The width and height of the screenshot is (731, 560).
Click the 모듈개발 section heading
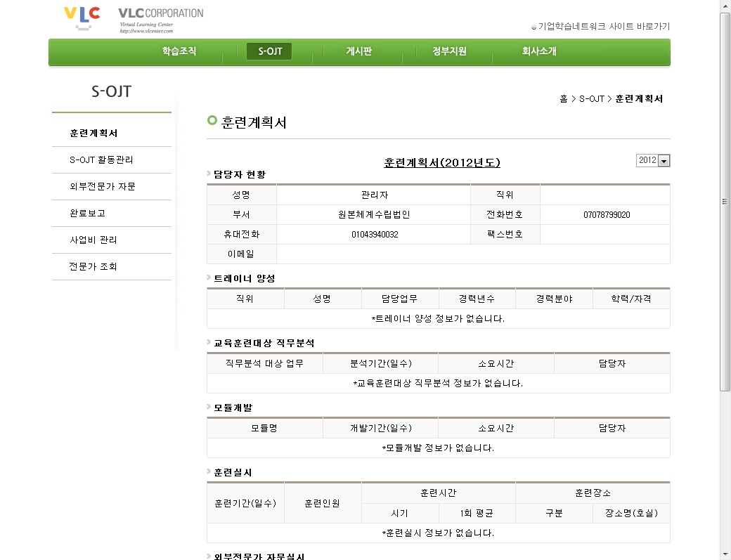click(233, 408)
